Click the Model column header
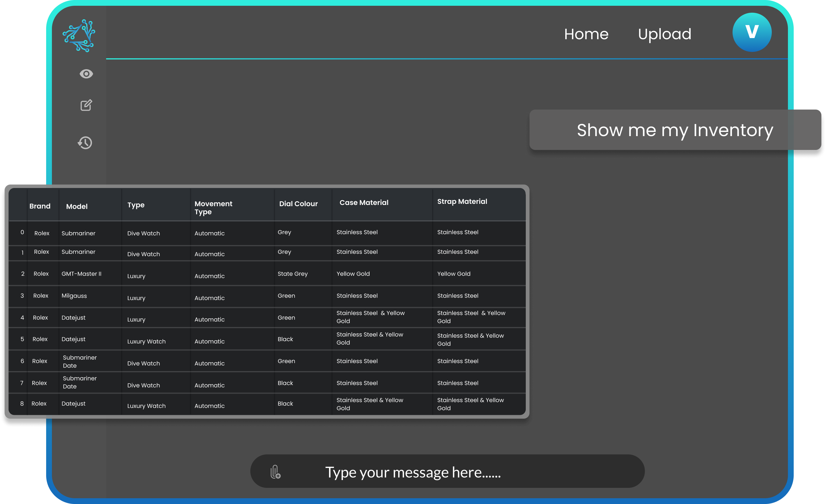 [77, 206]
